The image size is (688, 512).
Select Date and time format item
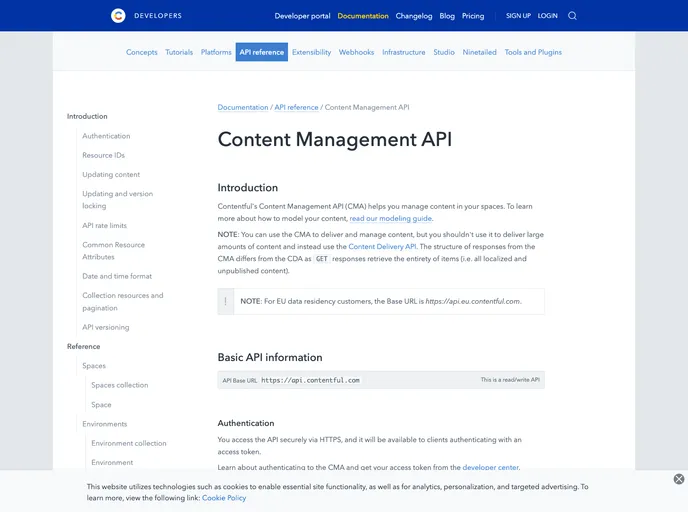[x=117, y=276]
